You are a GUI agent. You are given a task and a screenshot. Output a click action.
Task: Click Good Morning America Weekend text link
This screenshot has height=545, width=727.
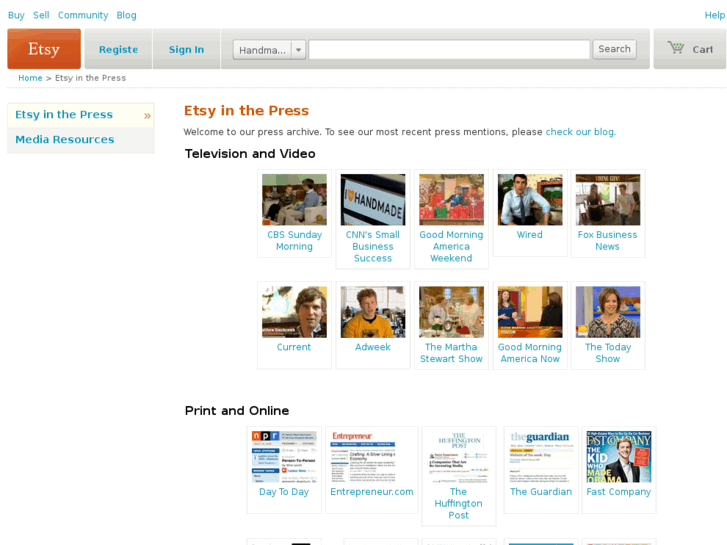click(x=452, y=246)
